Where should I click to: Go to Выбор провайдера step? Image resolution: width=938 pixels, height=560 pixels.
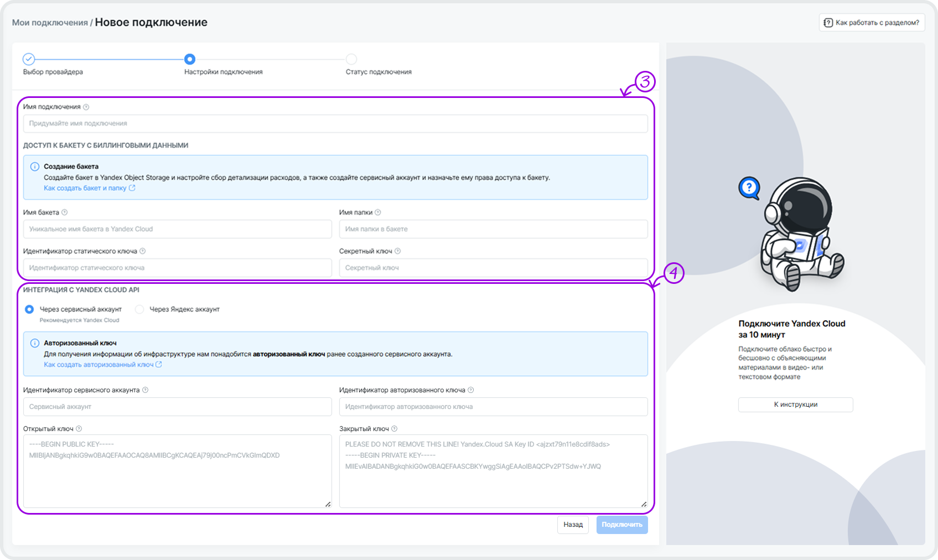point(29,59)
